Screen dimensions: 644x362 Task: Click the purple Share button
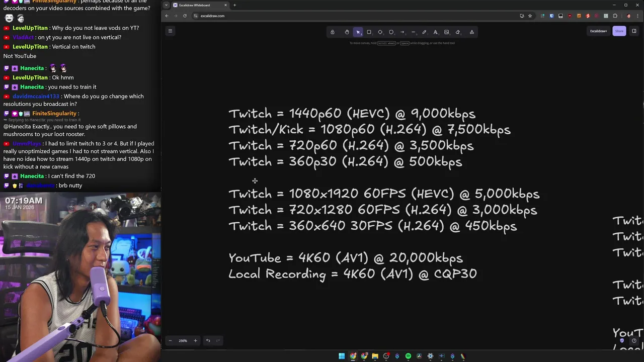click(x=619, y=31)
